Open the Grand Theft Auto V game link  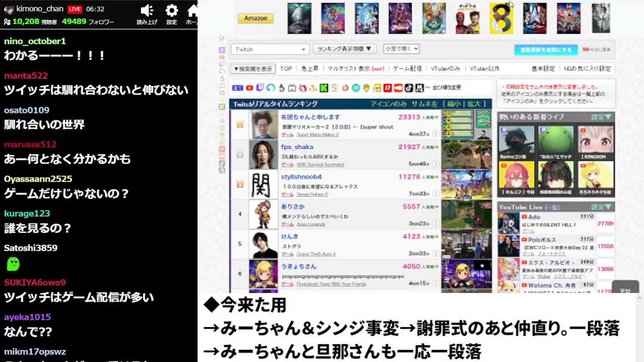click(x=316, y=254)
